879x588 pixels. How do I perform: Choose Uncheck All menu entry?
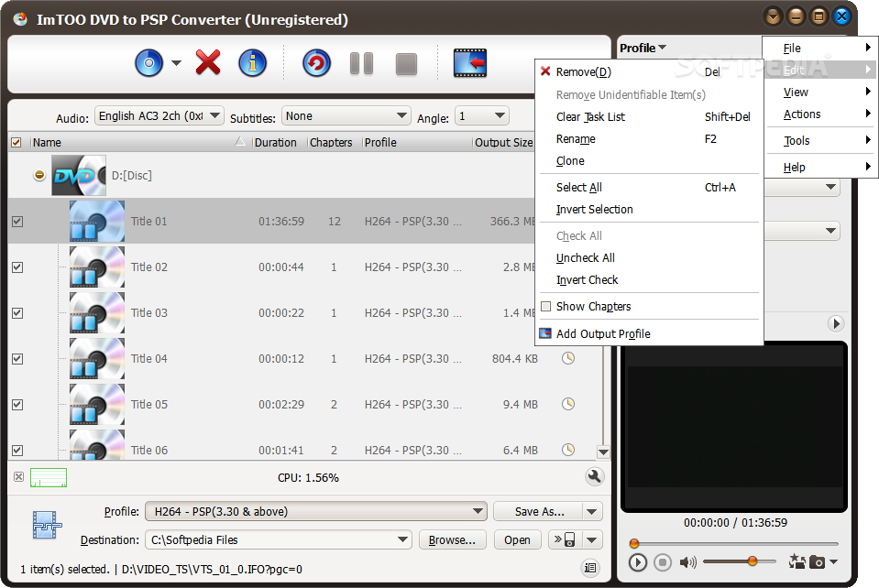tap(649, 258)
